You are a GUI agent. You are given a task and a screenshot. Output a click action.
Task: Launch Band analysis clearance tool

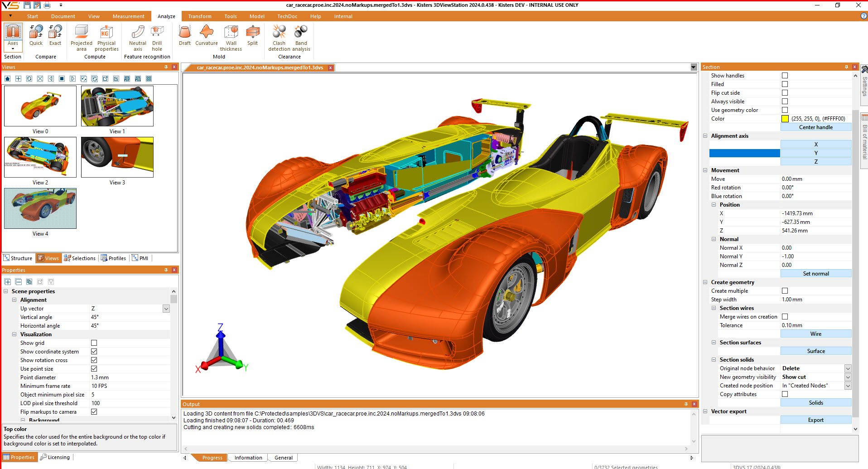tap(301, 38)
